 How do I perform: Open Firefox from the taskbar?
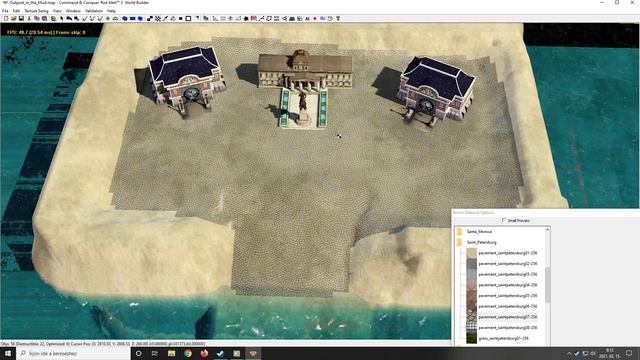[204, 353]
